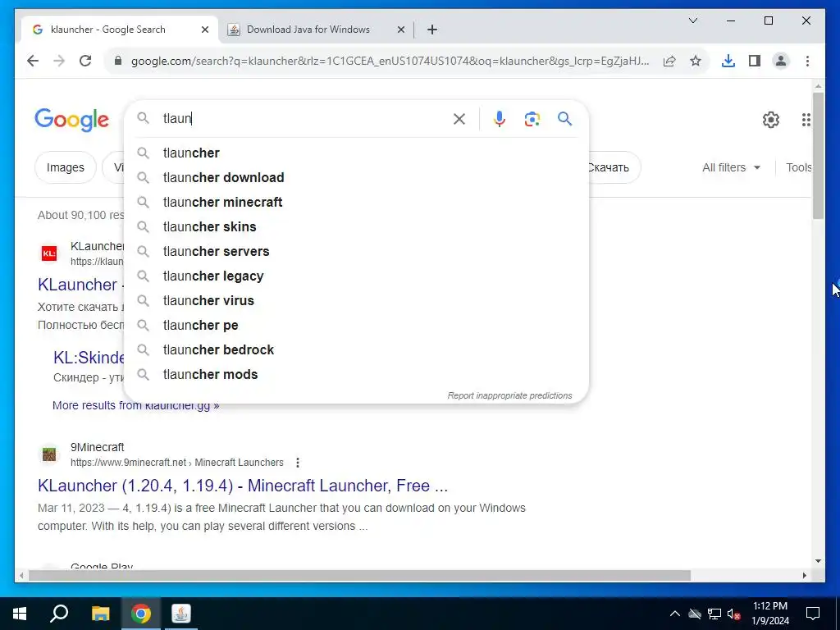The image size is (840, 630).
Task: Close the klauncher Google Search tab
Action: click(x=204, y=30)
